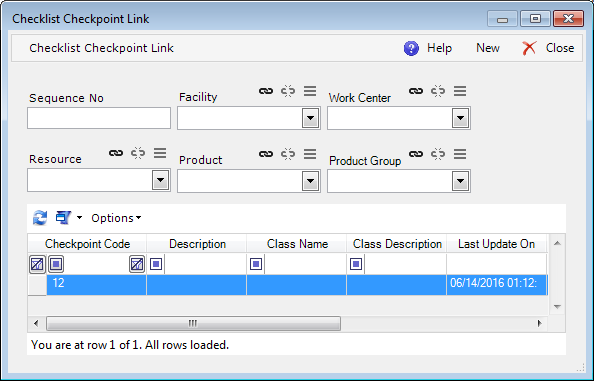Click the unlink icon above Work Center

pyautogui.click(x=438, y=91)
